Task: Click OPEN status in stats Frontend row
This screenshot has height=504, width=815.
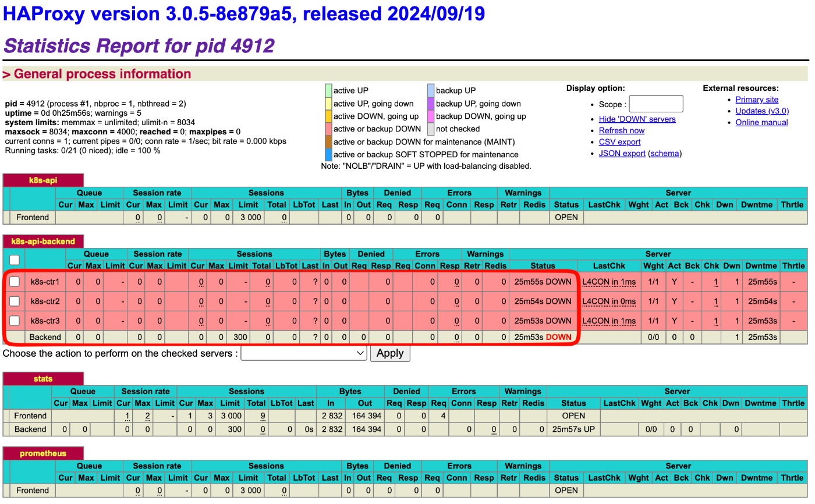Action: (x=573, y=416)
